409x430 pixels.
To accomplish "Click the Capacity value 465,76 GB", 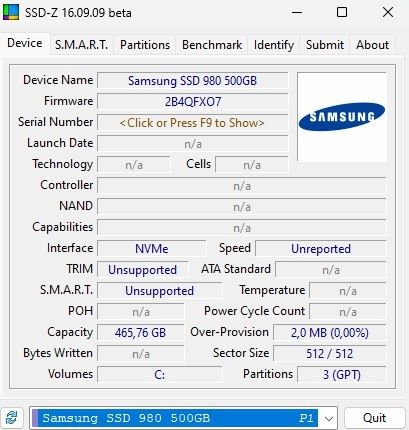I will pyautogui.click(x=141, y=333).
